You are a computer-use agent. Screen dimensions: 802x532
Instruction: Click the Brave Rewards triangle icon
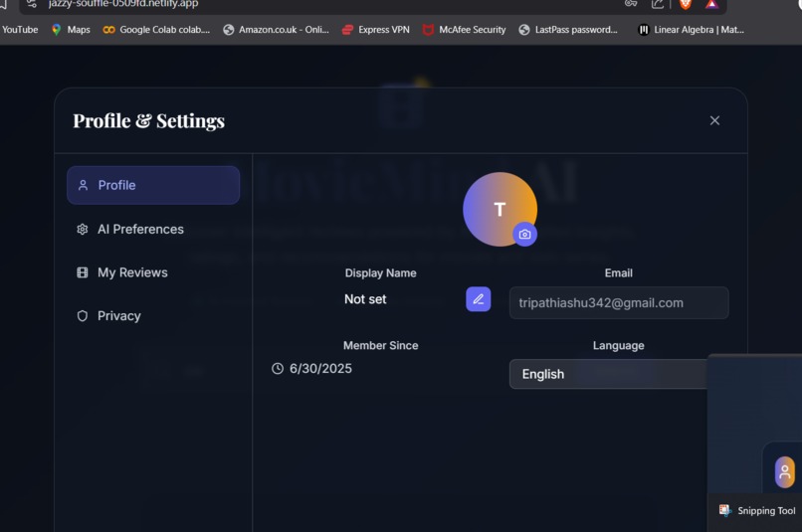(712, 4)
